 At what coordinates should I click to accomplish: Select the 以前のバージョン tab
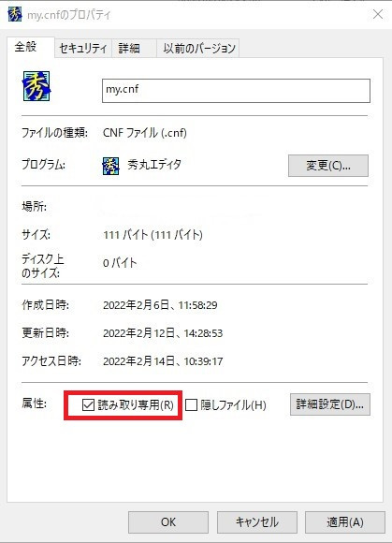pyautogui.click(x=198, y=48)
